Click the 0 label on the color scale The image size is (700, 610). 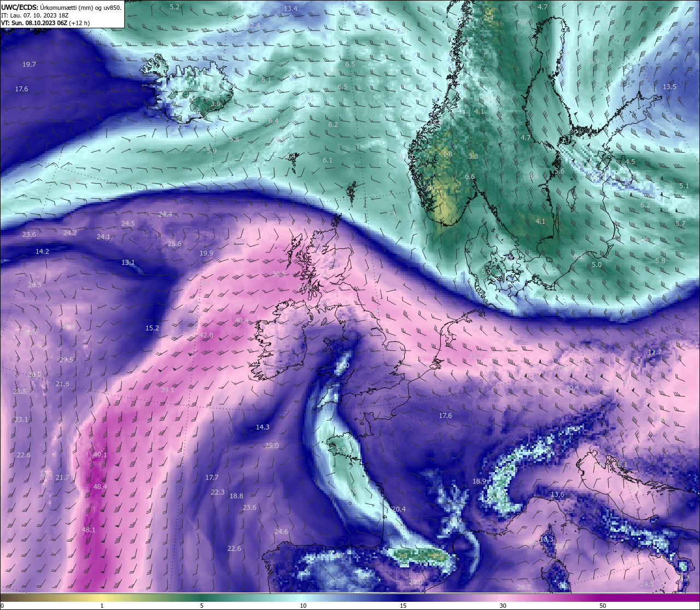tap(2, 606)
